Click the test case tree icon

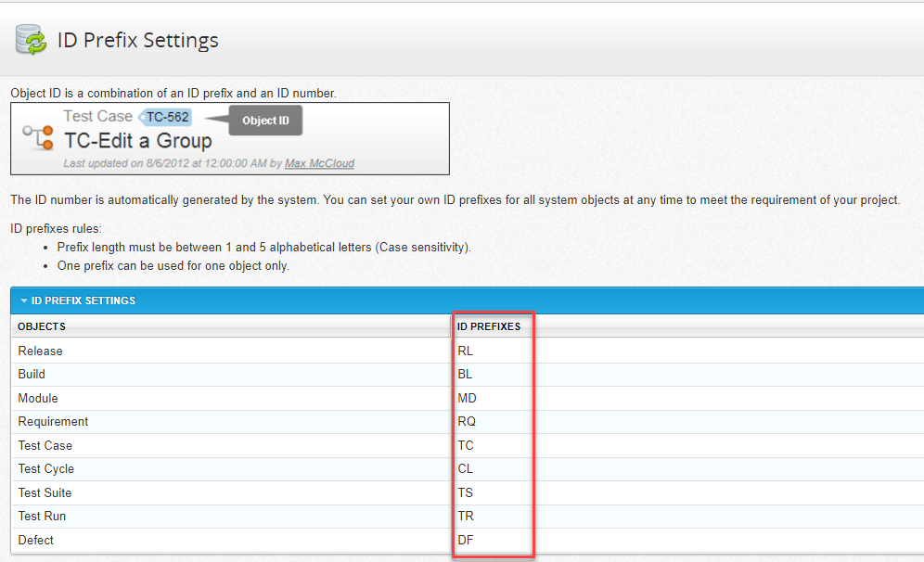coord(38,137)
